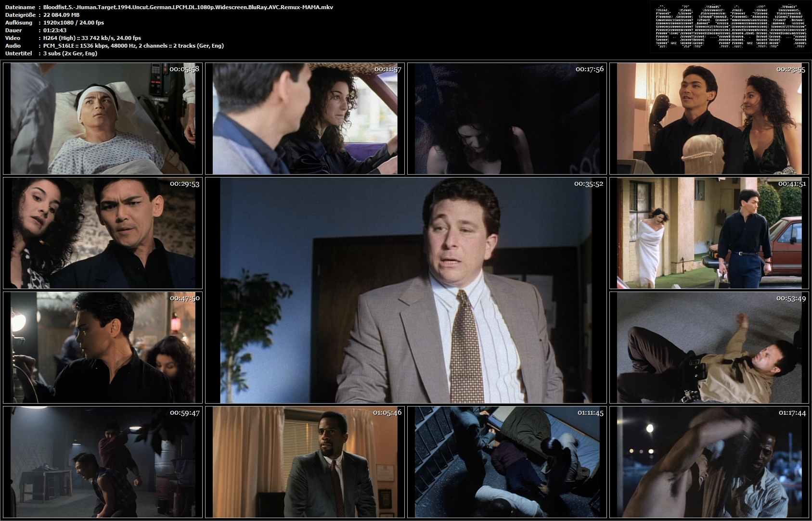
Task: Select the thumbnail stamped 01:17:44
Action: tap(709, 462)
